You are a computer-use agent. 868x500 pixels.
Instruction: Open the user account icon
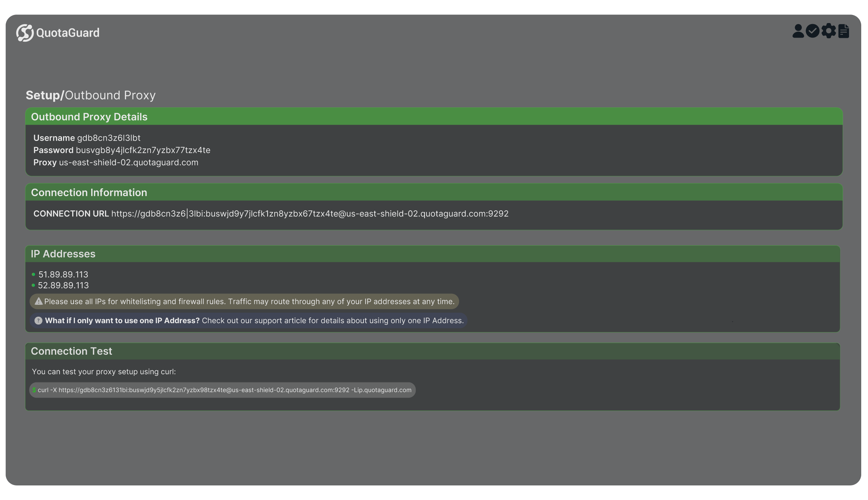point(798,31)
